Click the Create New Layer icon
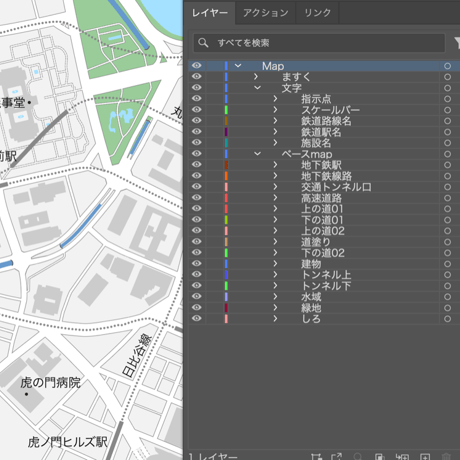 [425, 457]
